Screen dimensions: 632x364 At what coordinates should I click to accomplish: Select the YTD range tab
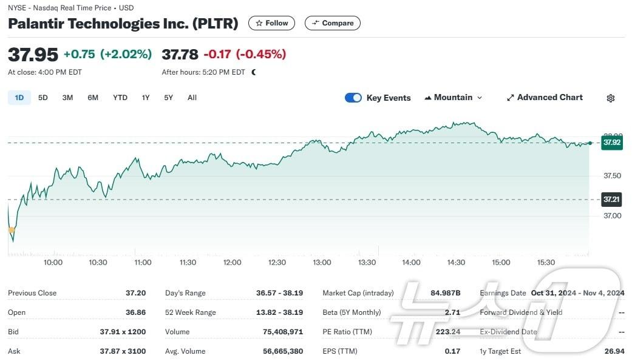(x=120, y=98)
